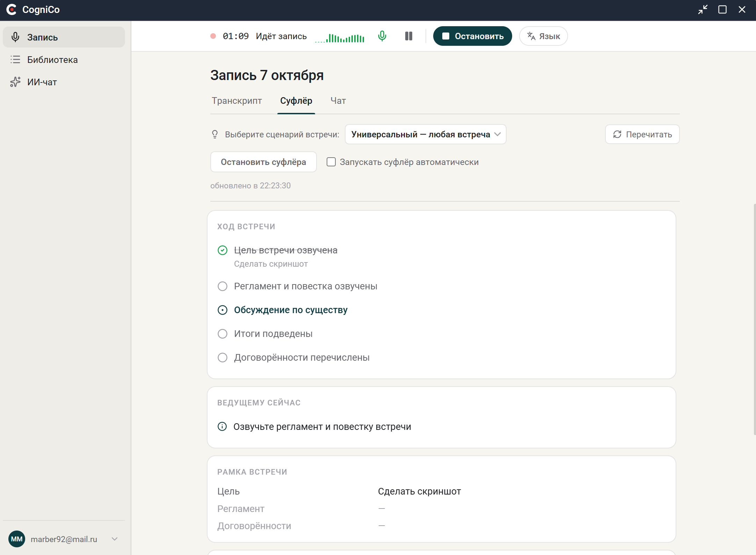Click the Сделать скриншот value in Рамка встречи
756x555 pixels.
pos(420,491)
